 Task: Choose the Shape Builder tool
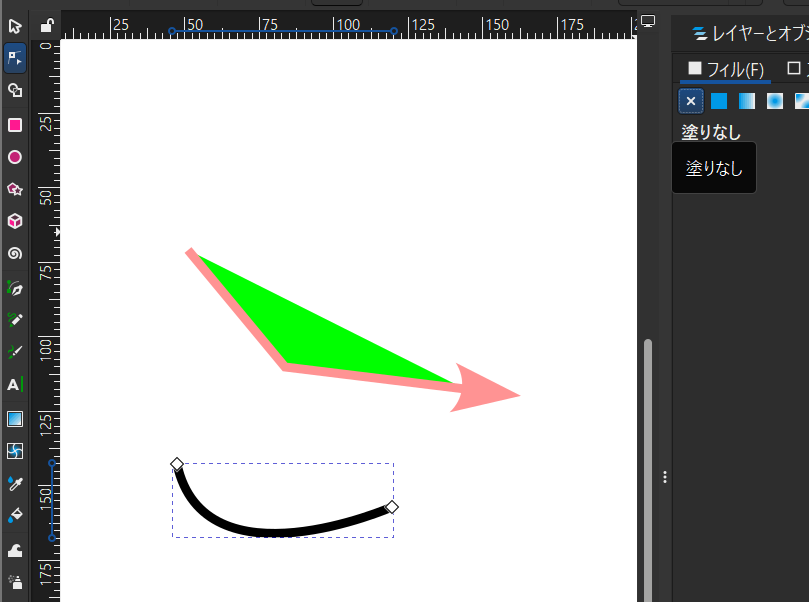(15, 91)
